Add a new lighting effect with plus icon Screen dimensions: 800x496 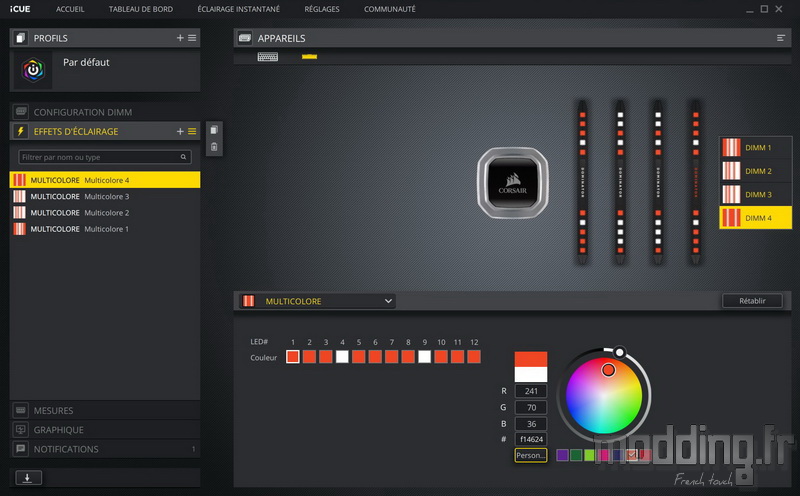(180, 131)
